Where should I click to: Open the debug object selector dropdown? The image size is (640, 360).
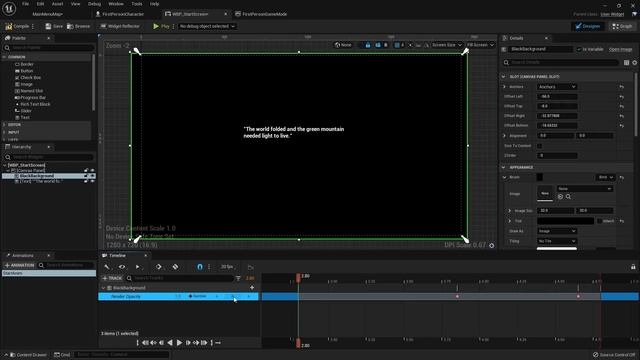coord(207,26)
